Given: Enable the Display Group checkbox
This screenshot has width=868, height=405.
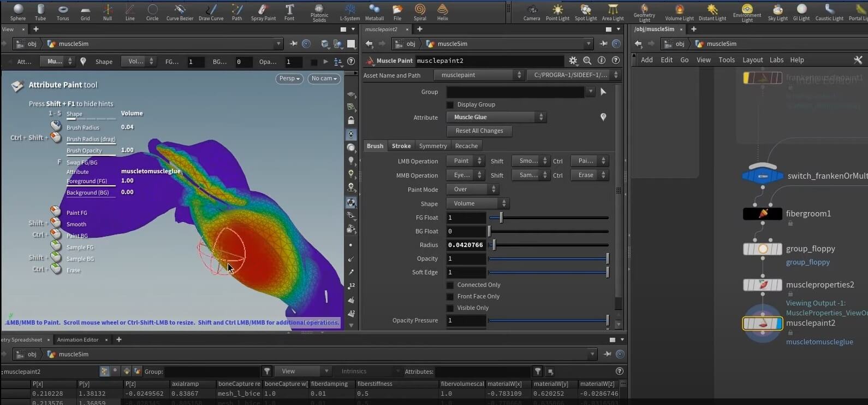Looking at the screenshot, I should (x=450, y=105).
